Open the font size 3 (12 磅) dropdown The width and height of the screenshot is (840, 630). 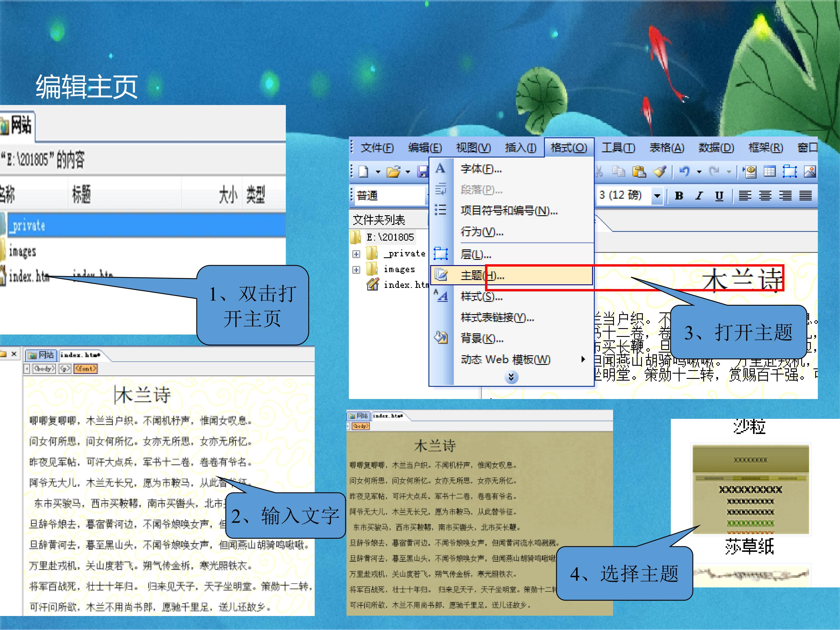pyautogui.click(x=657, y=196)
